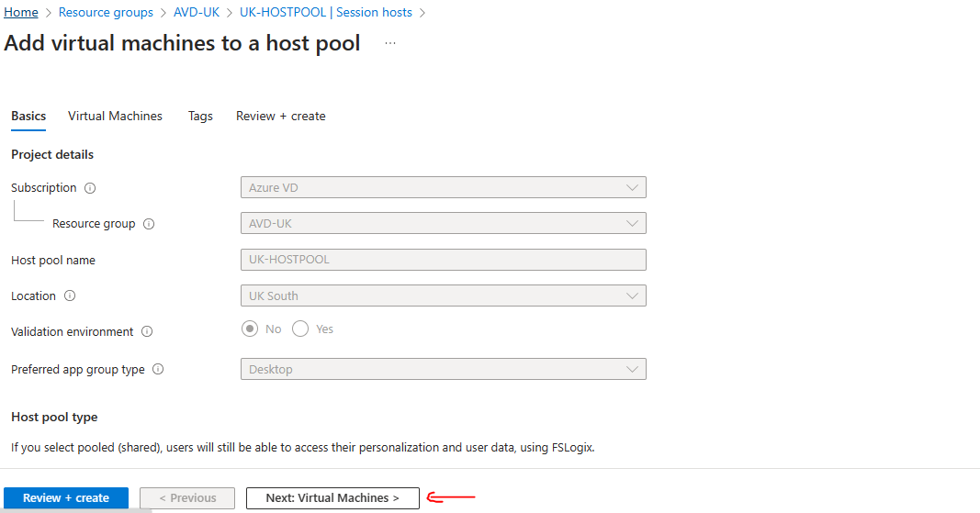The height and width of the screenshot is (513, 980).
Task: Click the Validation environment info icon
Action: point(147,332)
